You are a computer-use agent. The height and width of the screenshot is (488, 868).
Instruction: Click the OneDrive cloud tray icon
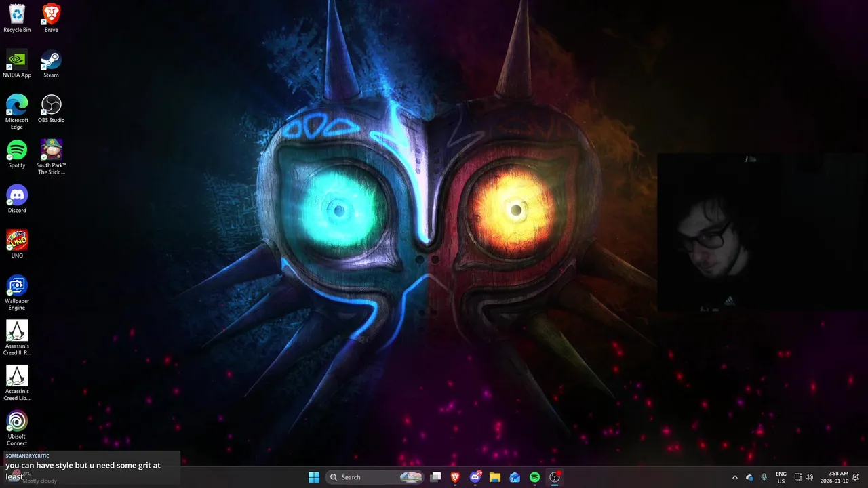coord(749,477)
